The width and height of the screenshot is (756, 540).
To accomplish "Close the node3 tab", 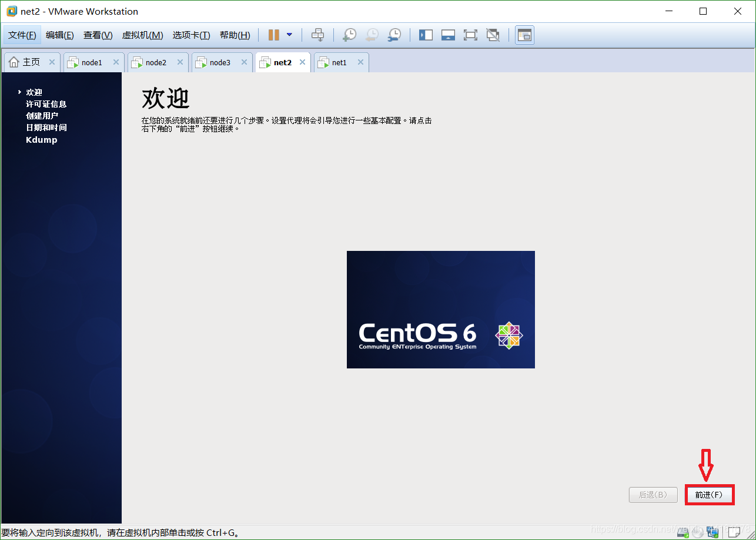I will (244, 62).
